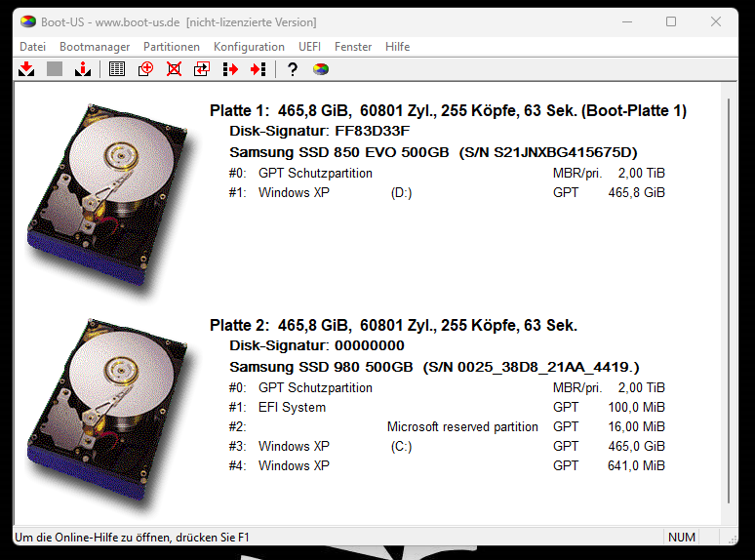Click the boot manager info icon with red 'i'
The image size is (755, 560).
83,69
